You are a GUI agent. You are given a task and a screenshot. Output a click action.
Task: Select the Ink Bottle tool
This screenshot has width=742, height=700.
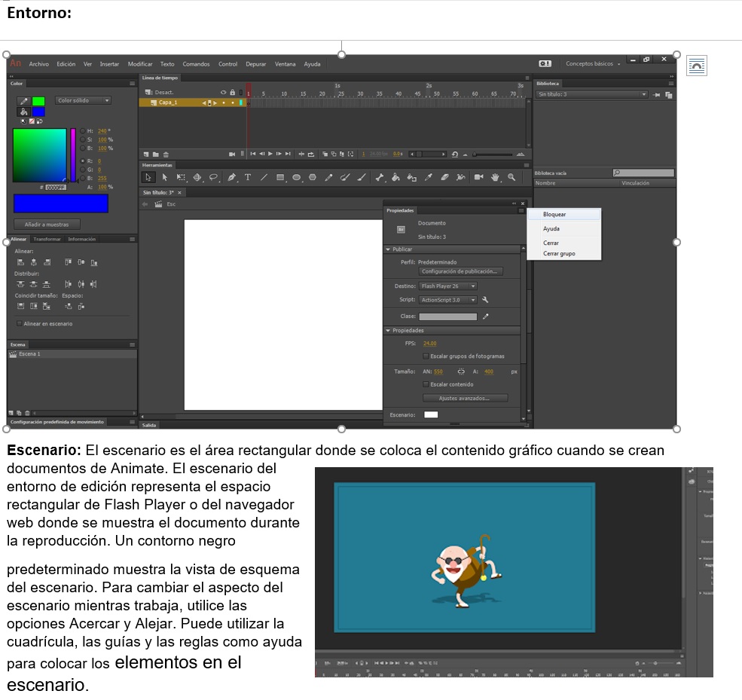point(412,178)
